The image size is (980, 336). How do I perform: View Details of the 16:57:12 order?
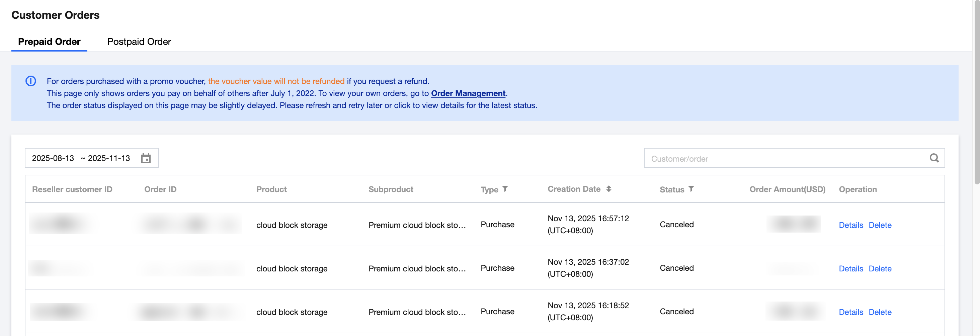(x=851, y=225)
